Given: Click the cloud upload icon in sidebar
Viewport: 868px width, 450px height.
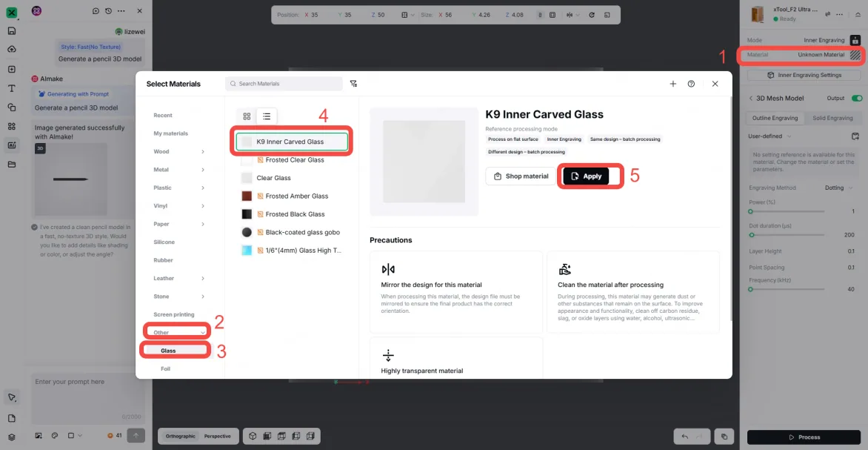Looking at the screenshot, I should pos(12,50).
